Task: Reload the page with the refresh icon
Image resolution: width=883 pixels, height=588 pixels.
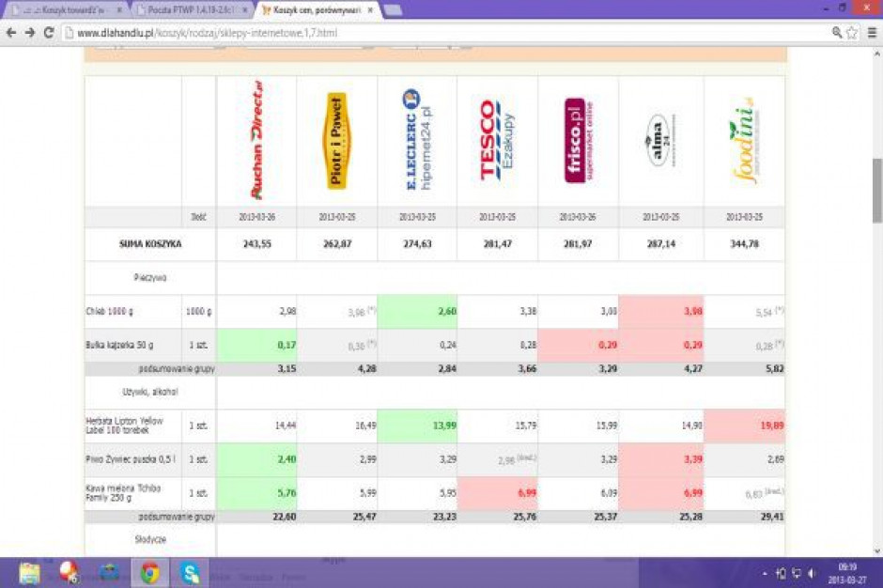Action: [x=49, y=33]
